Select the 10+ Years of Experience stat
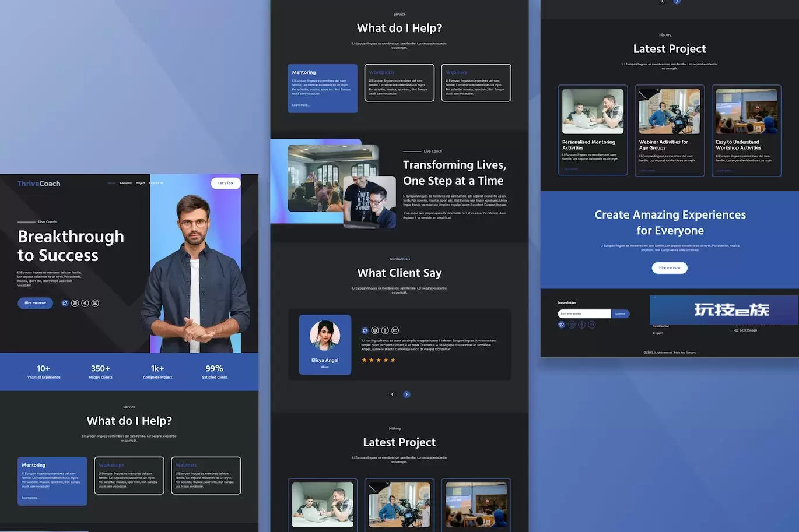799x532 pixels. pyautogui.click(x=44, y=372)
